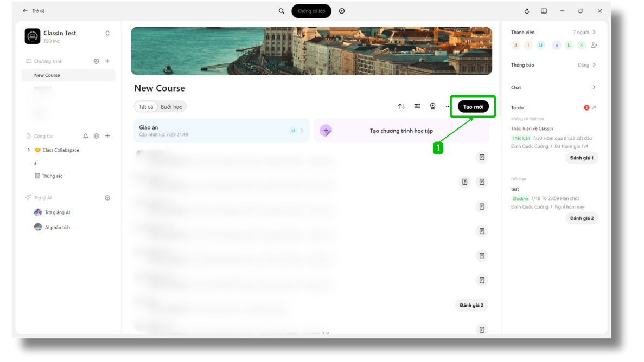The height and width of the screenshot is (362, 644).
Task: Expand the Class Collabspace tree item
Action: (29, 150)
